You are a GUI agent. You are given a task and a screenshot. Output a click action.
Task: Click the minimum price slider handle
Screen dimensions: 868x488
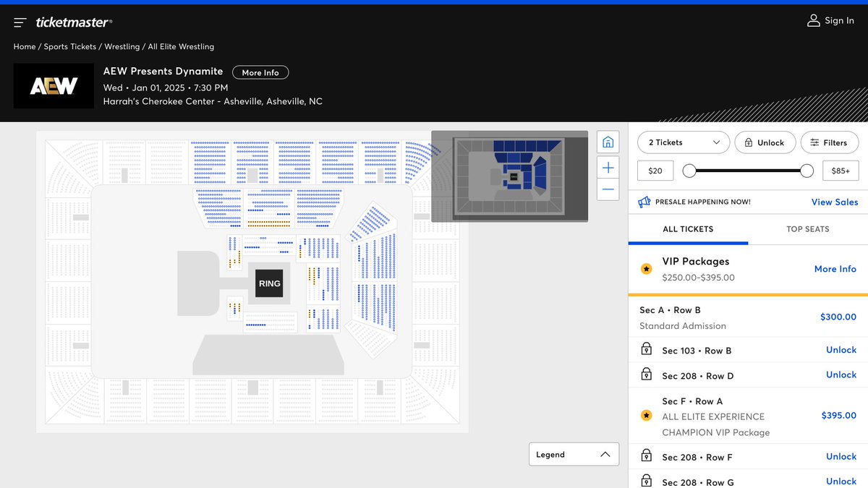(689, 171)
